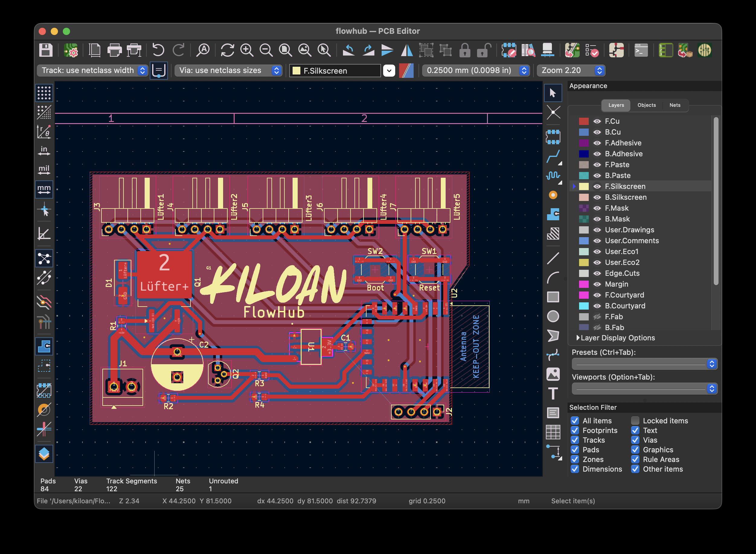Enable the Locked items filter
Screen dimensions: 756x554
coord(635,421)
